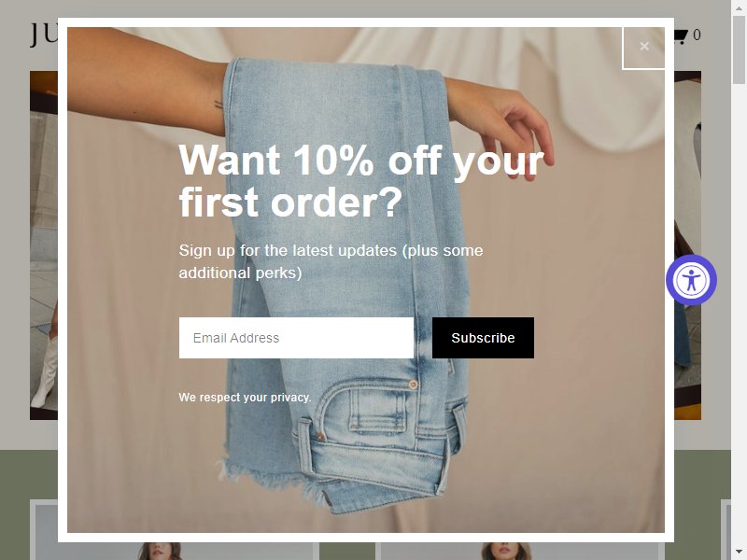747x560 pixels.
Task: Click the black Subscribe button
Action: coord(483,338)
